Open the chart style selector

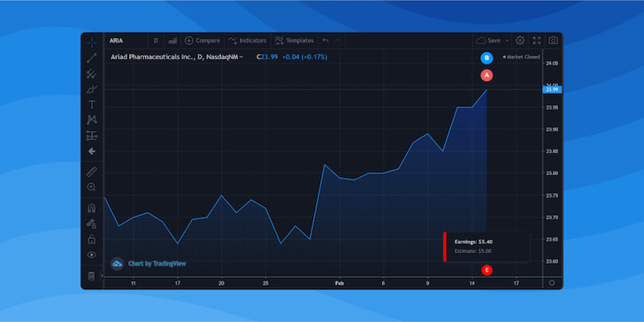click(172, 41)
